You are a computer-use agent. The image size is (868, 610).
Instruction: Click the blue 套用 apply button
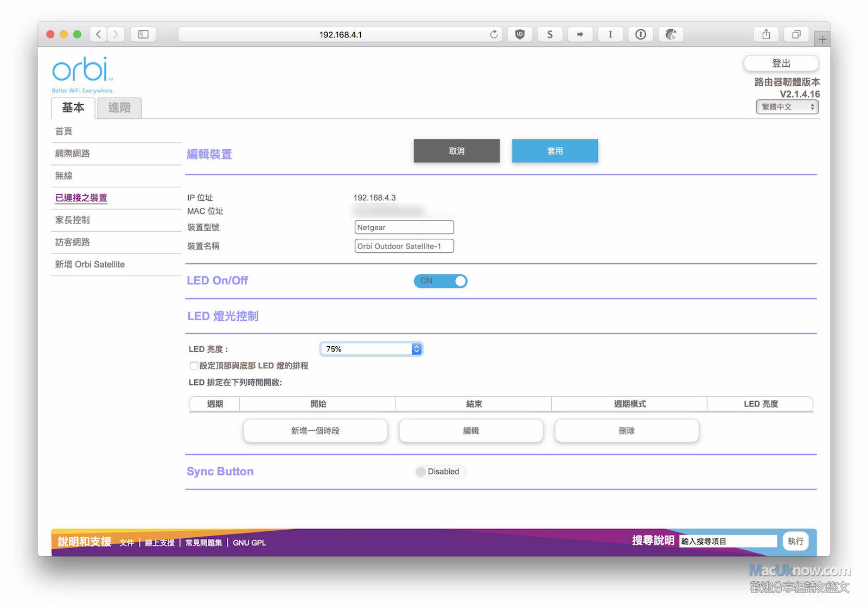tap(554, 151)
